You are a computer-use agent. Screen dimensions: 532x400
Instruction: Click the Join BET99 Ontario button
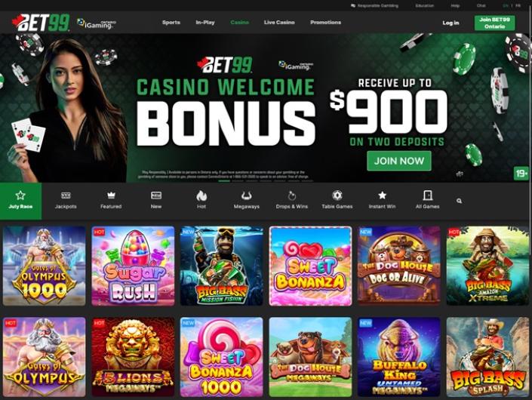[x=494, y=23]
